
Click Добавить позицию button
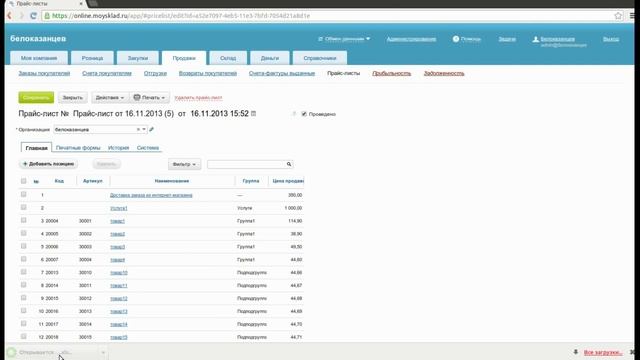pyautogui.click(x=48, y=164)
